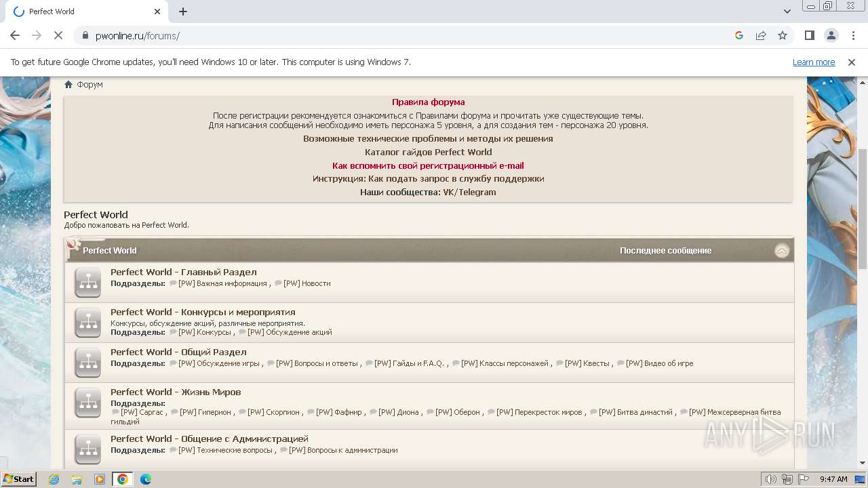Open Perfect World - Главный Раздел forum
This screenshot has height=488, width=868.
[x=184, y=272]
